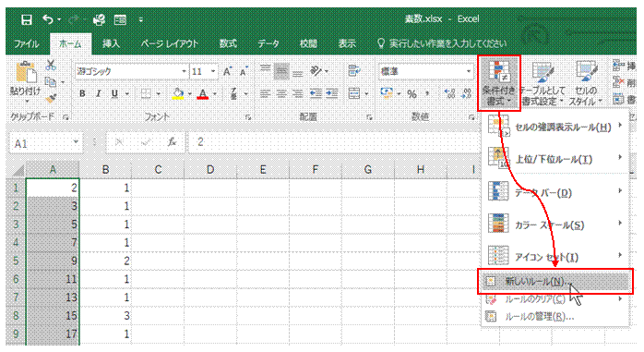
Task: Click the Format Painter brush icon
Action: click(x=51, y=98)
